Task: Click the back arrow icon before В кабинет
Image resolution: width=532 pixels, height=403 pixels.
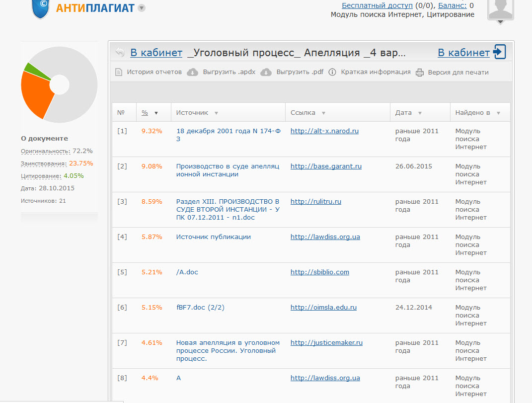Action: [120, 52]
